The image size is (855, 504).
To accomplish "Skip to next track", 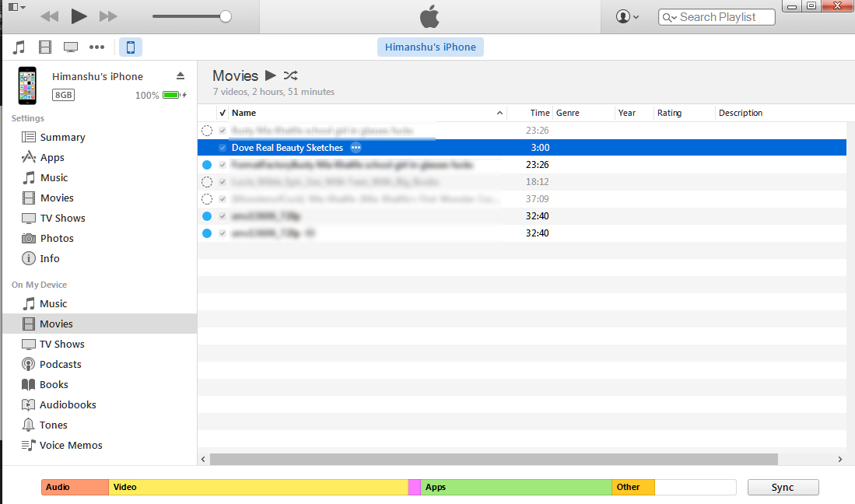I will (x=108, y=16).
